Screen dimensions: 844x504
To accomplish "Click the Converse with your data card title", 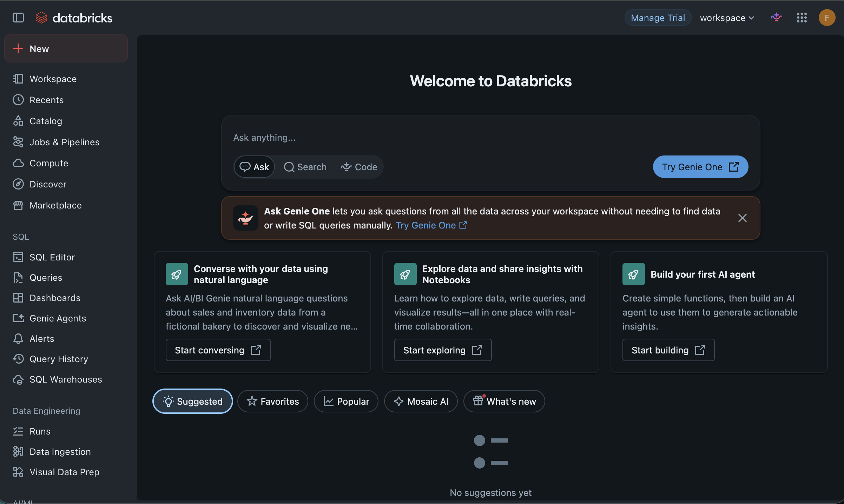I will coord(261,274).
